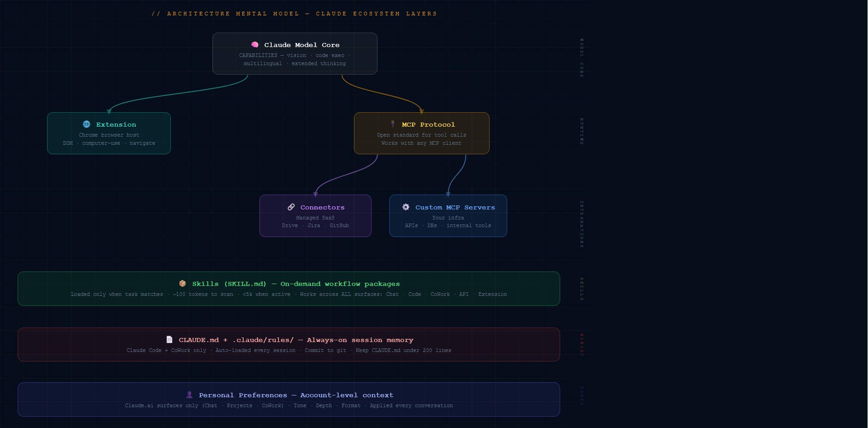This screenshot has width=868, height=428.
Task: Click the package icon next to Skills
Action: [183, 284]
